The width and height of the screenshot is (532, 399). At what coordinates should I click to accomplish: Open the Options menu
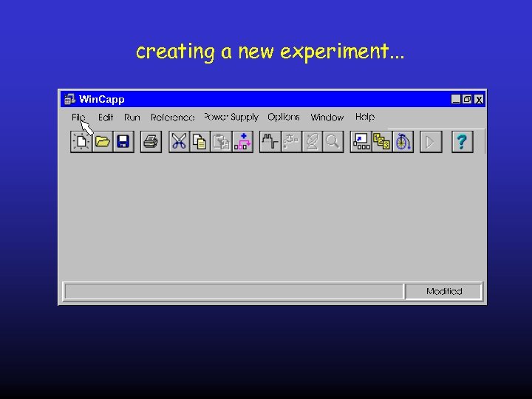(284, 117)
